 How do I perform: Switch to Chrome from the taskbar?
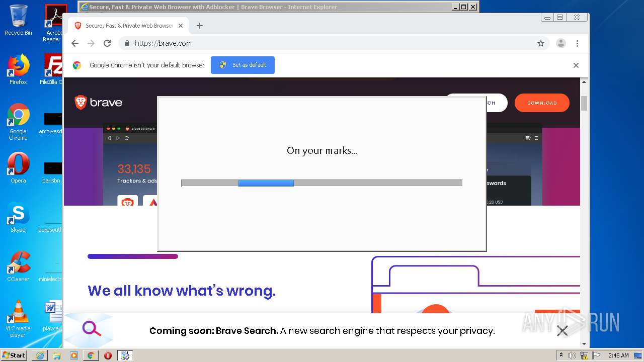[91, 355]
